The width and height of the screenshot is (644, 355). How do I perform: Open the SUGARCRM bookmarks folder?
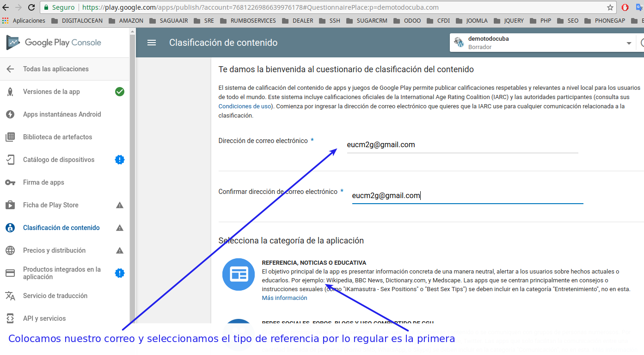tap(367, 21)
